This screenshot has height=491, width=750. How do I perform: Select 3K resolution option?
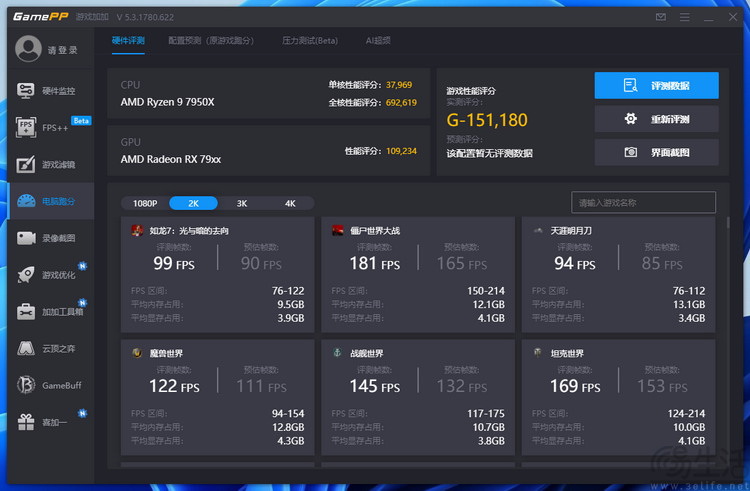pyautogui.click(x=242, y=203)
